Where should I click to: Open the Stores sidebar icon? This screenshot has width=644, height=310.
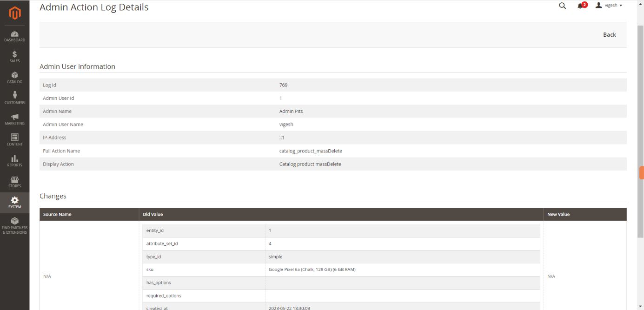[14, 182]
